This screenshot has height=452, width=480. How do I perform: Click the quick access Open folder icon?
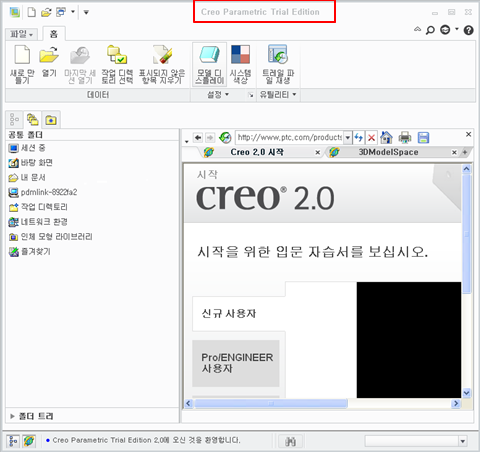[46, 12]
